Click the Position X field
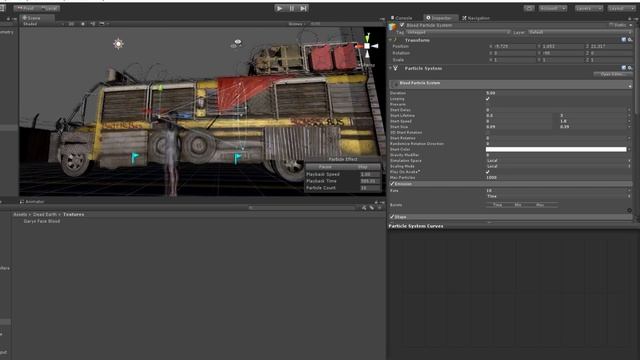The width and height of the screenshot is (640, 360). pyautogui.click(x=515, y=47)
